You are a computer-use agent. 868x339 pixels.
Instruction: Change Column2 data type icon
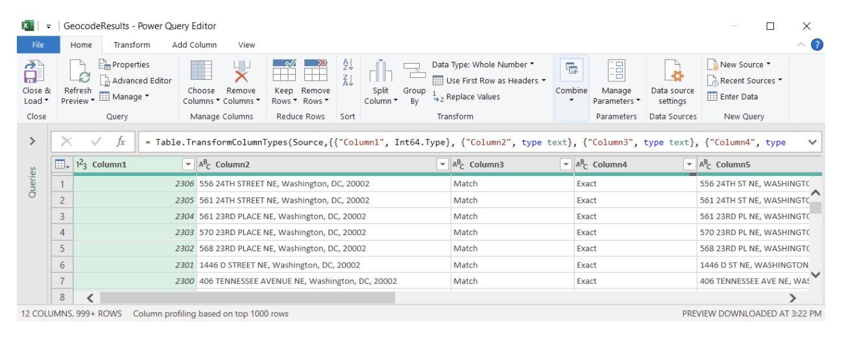205,164
